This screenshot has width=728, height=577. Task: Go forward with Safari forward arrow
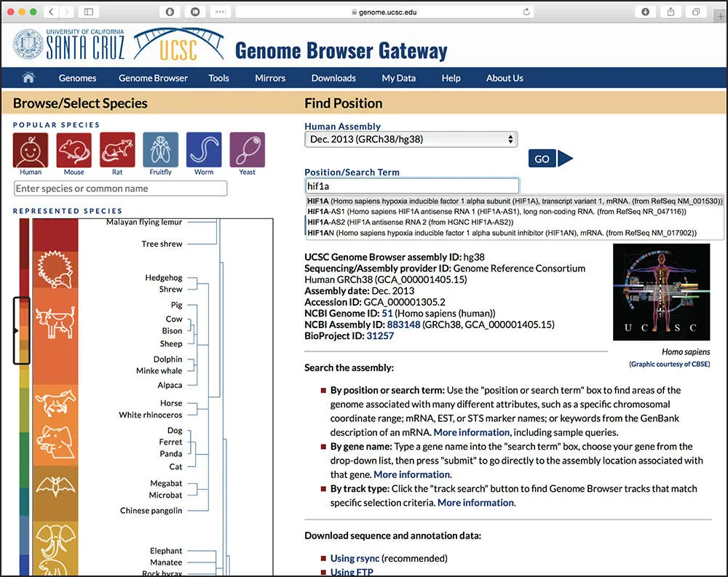tap(66, 12)
